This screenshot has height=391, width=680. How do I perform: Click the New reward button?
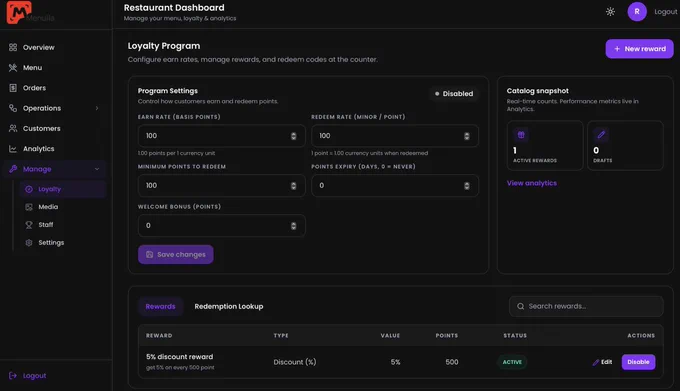click(639, 49)
